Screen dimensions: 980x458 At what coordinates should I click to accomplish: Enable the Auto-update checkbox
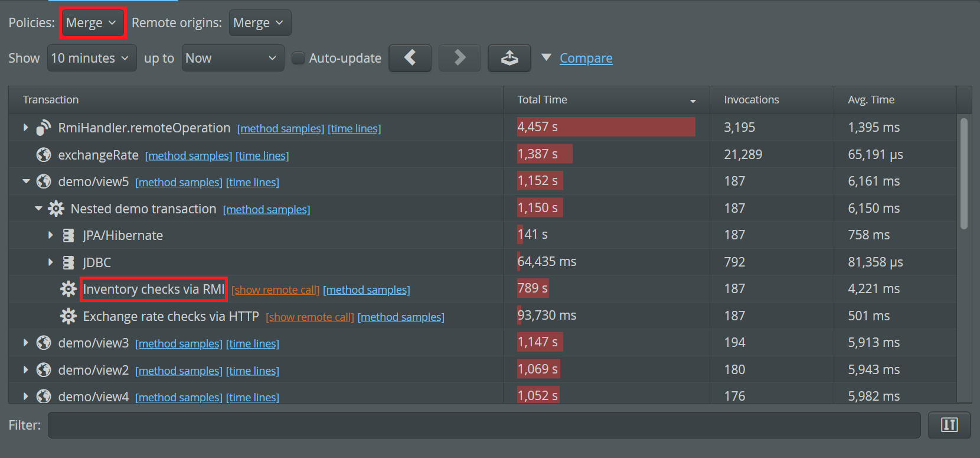pos(299,58)
